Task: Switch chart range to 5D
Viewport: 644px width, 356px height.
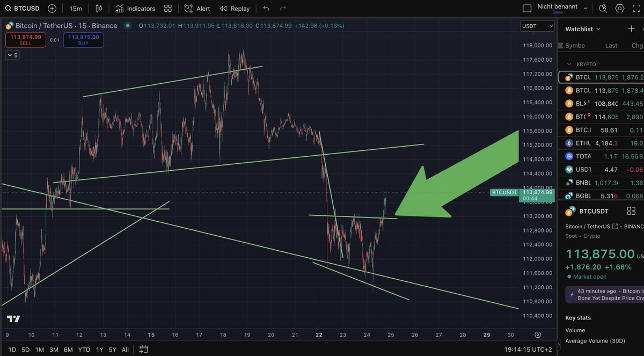Action: coord(25,350)
